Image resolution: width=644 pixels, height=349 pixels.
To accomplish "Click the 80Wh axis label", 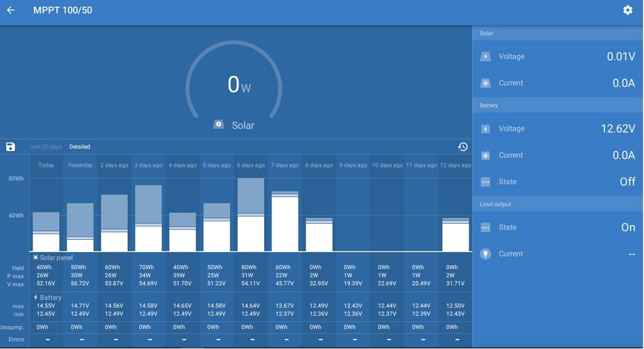I will tap(16, 178).
